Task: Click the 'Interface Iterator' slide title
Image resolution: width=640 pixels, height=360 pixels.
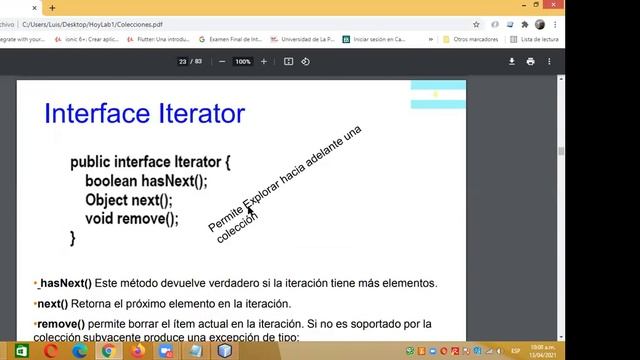Action: coord(144,113)
